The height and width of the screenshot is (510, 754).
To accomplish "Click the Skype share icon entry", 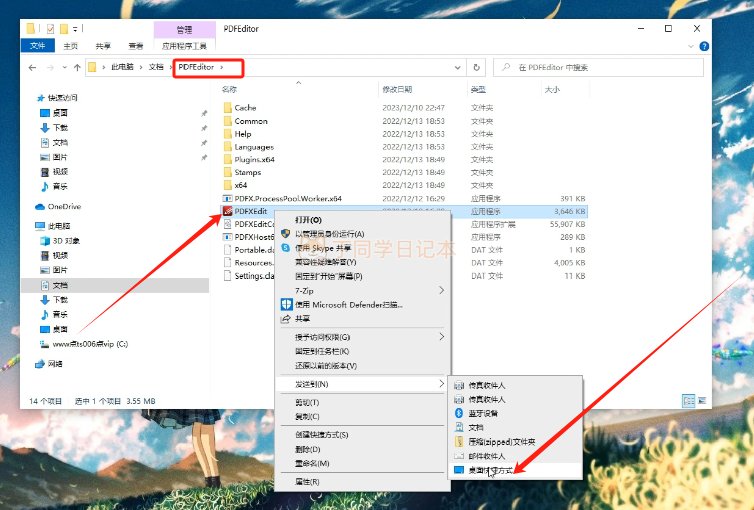I will click(286, 248).
